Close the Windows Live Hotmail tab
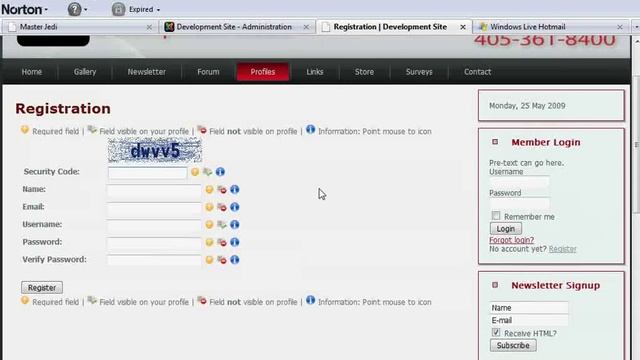 [620, 27]
